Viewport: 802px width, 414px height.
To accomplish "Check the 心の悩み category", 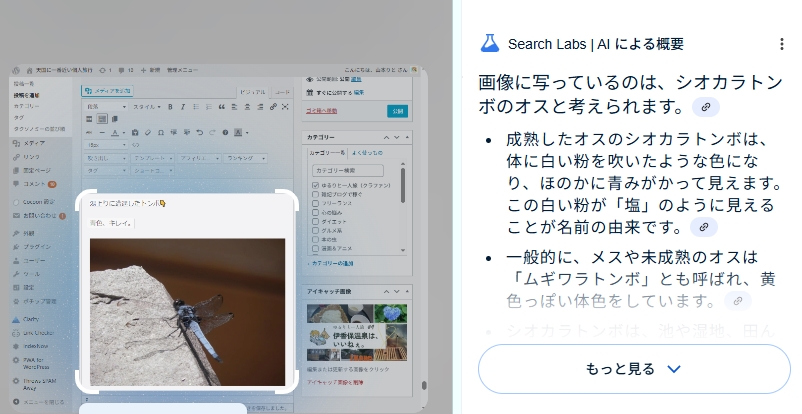I will pyautogui.click(x=316, y=212).
